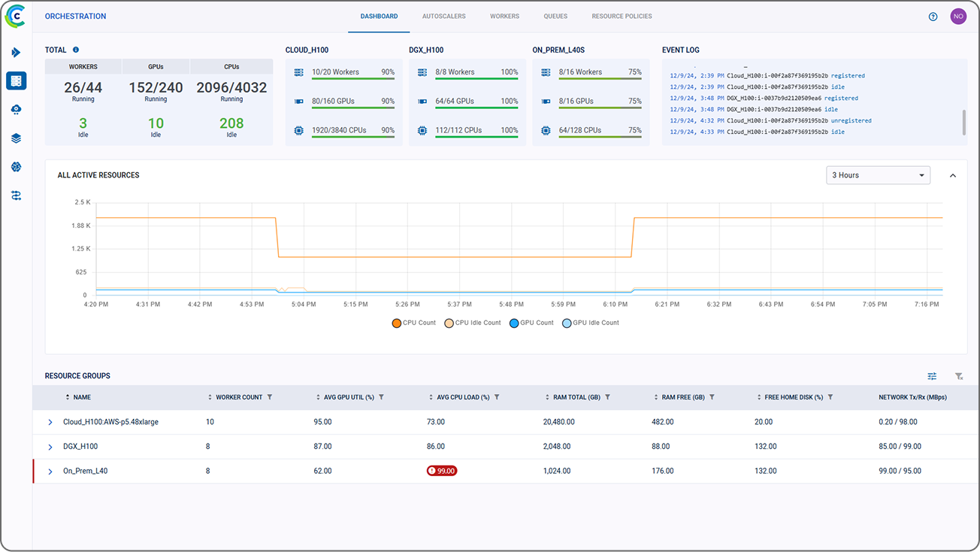Open the Resource Policies tab
This screenshot has width=980, height=552.
(622, 16)
